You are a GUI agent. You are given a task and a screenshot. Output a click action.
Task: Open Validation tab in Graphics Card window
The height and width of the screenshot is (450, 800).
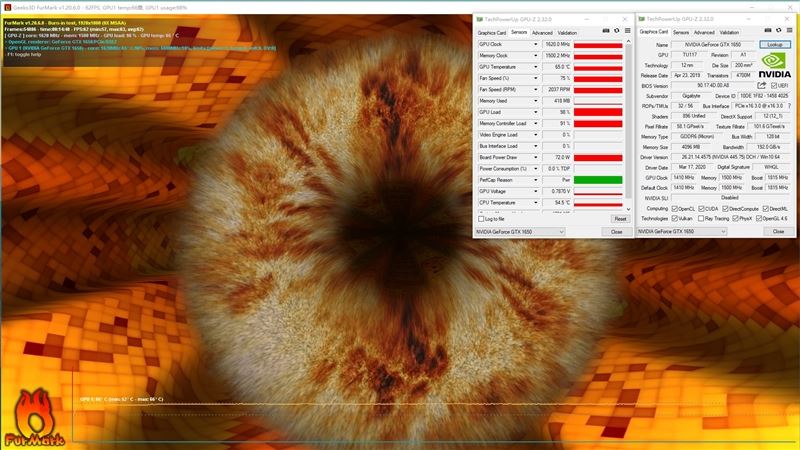pyautogui.click(x=729, y=32)
